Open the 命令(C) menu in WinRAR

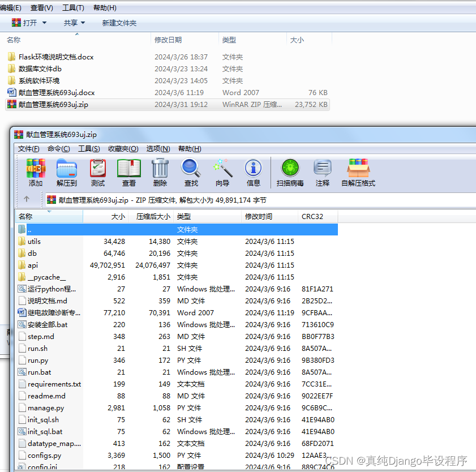[x=59, y=149]
